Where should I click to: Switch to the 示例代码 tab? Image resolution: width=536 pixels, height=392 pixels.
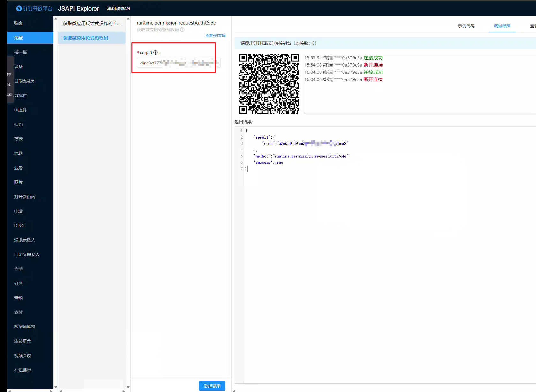pyautogui.click(x=466, y=26)
